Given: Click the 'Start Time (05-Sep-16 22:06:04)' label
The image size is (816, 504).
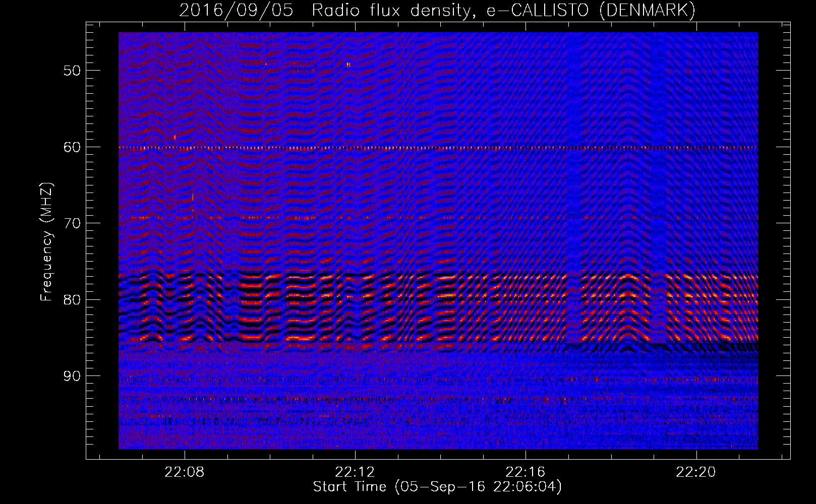Looking at the screenshot, I should coord(437,487).
